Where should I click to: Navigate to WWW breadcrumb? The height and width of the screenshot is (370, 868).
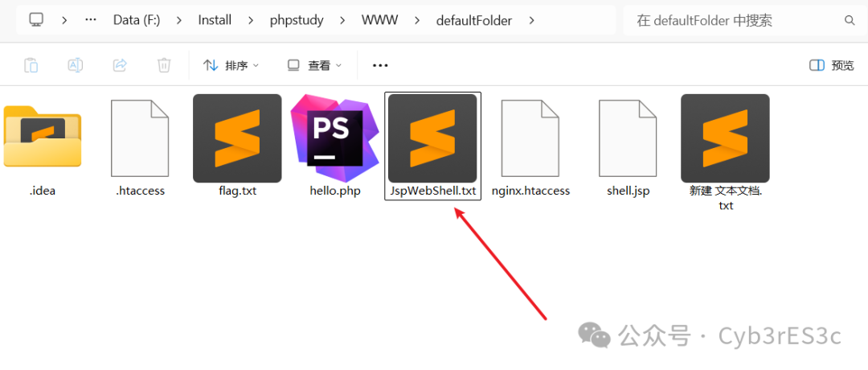pos(379,20)
